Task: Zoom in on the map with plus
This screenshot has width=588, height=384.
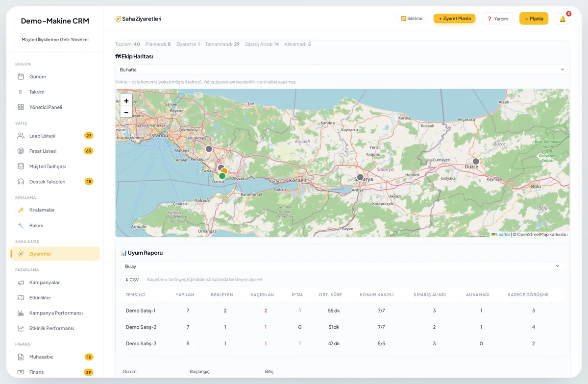Action: point(126,100)
